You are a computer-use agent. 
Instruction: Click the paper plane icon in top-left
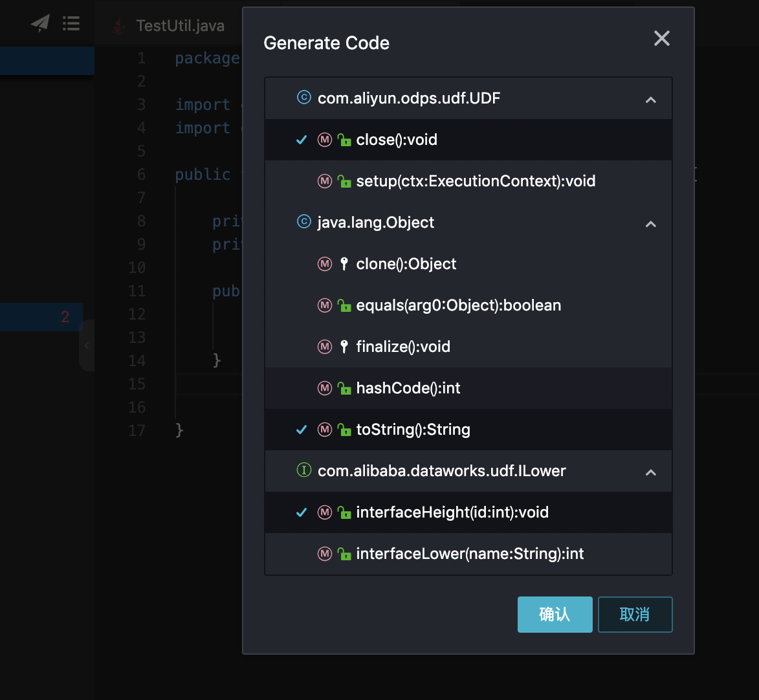(40, 24)
